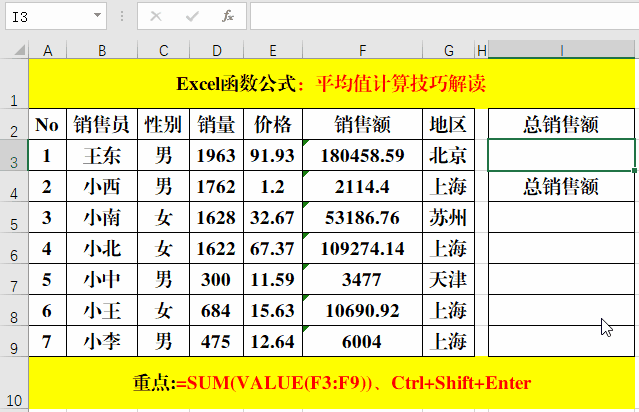Click the formula note =SUM(VALUE(F3:F9))
The image size is (639, 412).
coord(273,383)
